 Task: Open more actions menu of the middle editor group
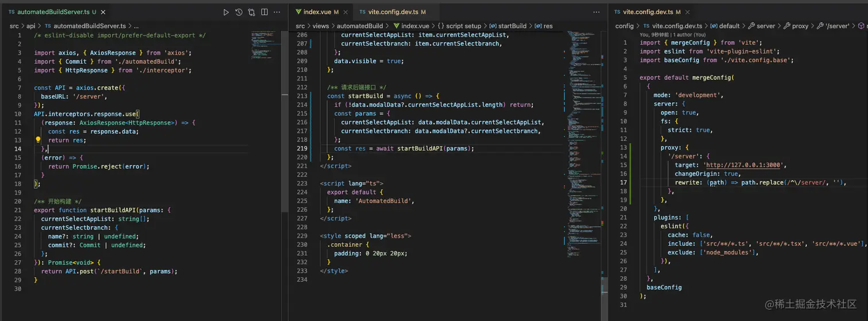[597, 12]
